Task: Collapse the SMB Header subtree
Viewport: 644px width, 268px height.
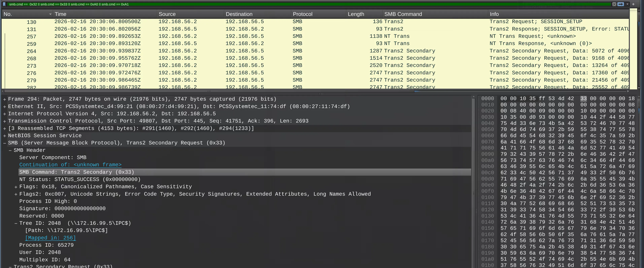Action: (x=10, y=150)
